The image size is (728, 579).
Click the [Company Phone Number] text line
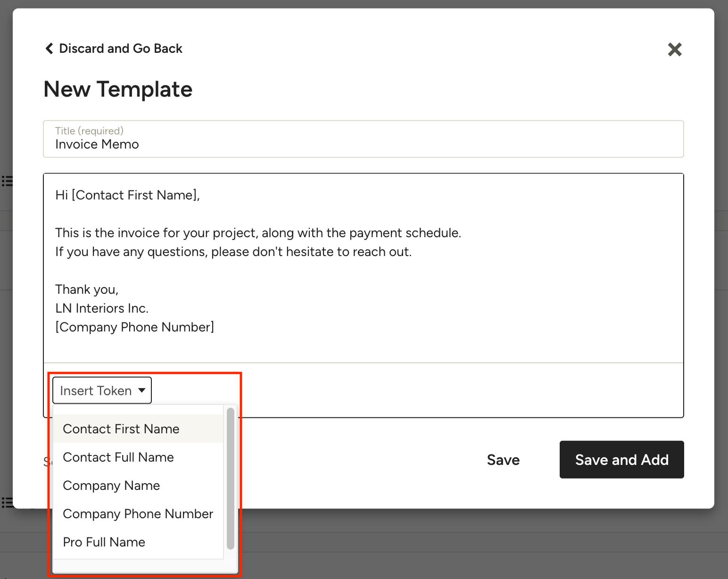point(134,327)
